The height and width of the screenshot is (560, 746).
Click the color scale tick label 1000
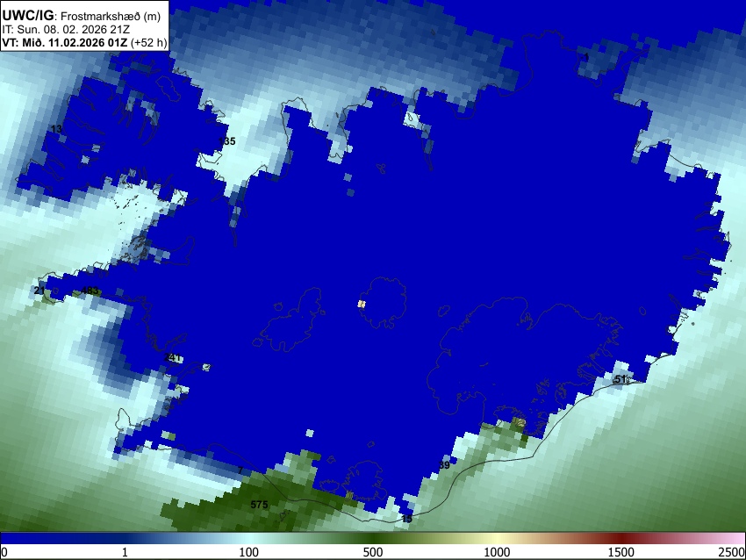(497, 552)
